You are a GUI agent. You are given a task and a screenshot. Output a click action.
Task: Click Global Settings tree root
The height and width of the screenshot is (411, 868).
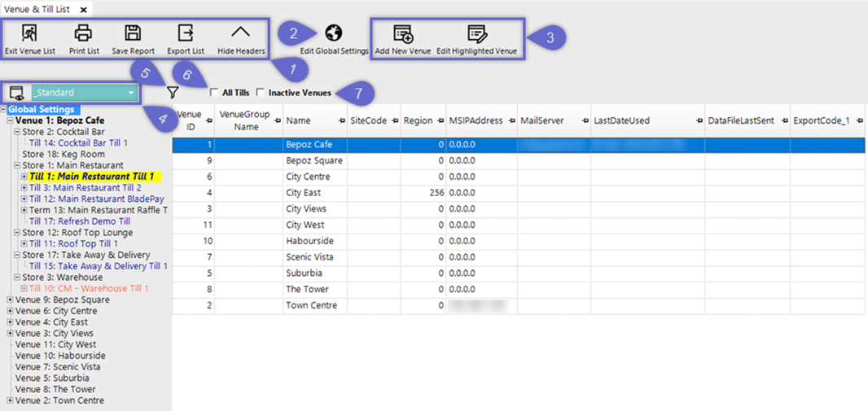[42, 109]
